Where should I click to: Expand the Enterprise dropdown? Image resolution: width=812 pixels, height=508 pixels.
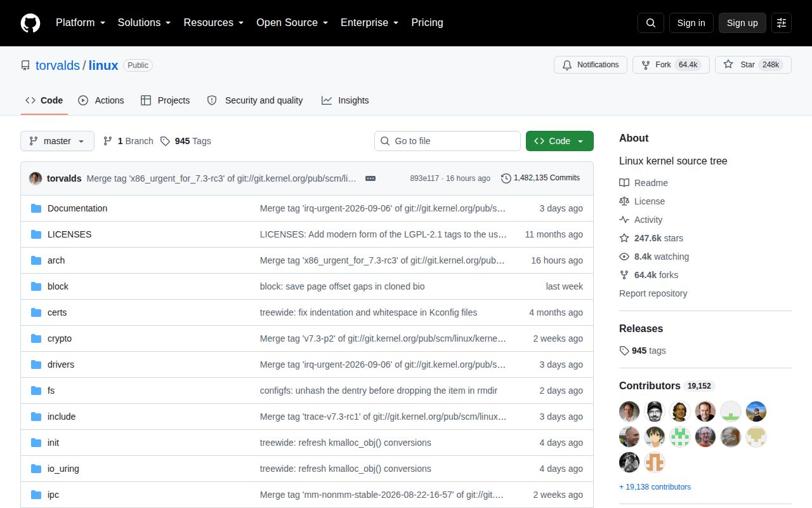369,23
